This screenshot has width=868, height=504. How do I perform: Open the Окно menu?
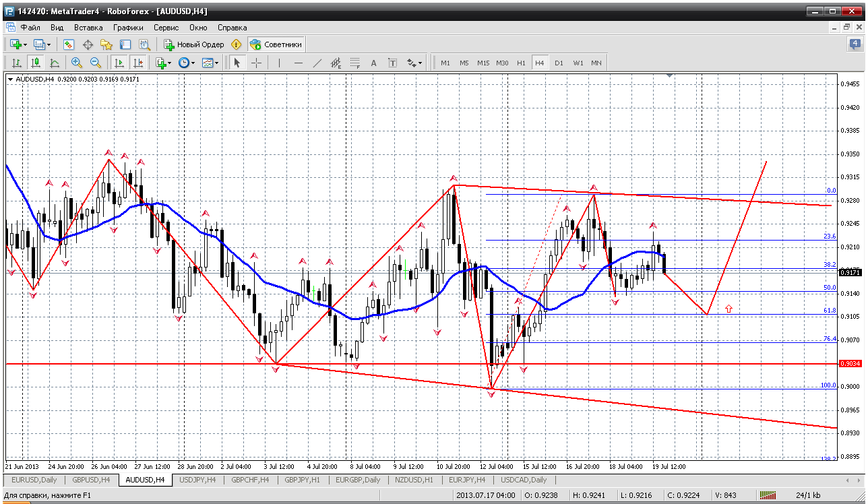click(x=198, y=28)
